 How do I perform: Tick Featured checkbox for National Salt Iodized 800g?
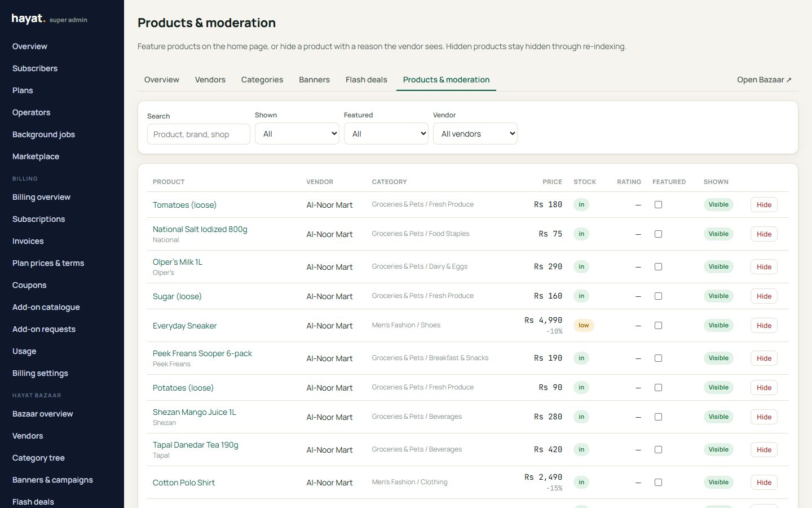pos(658,234)
